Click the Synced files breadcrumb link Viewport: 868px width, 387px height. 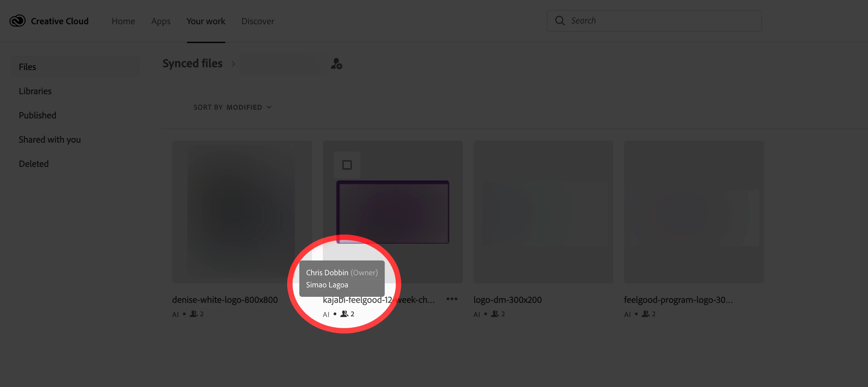192,64
